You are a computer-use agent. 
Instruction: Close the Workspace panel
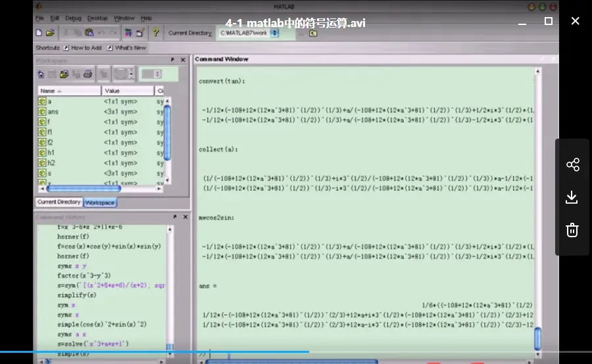[183, 60]
